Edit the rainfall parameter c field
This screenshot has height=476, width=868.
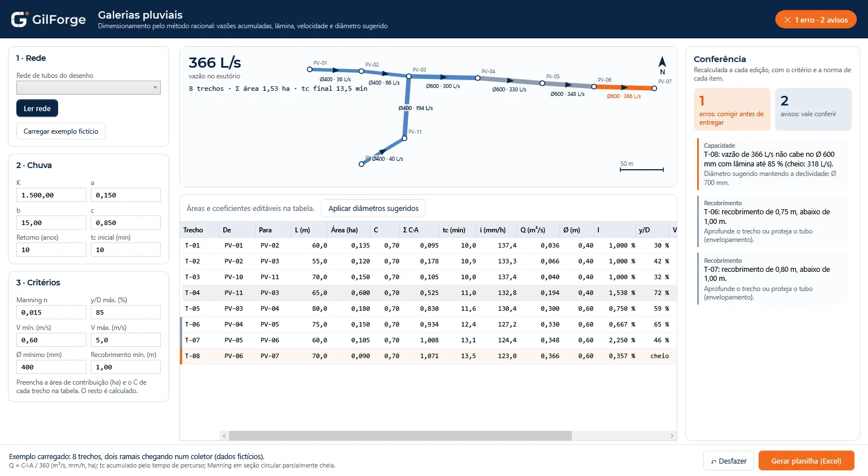pyautogui.click(x=126, y=223)
